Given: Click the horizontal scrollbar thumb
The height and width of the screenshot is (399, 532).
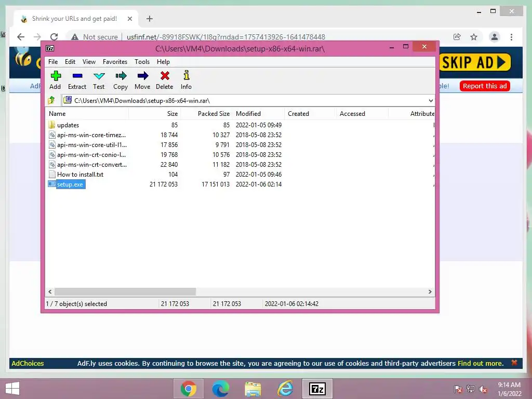Looking at the screenshot, I should tap(125, 292).
